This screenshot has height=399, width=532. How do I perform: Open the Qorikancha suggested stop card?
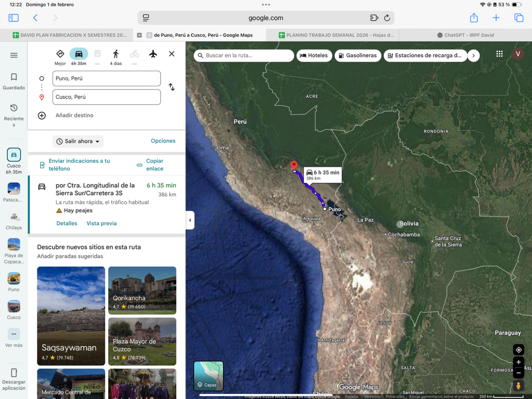point(142,290)
